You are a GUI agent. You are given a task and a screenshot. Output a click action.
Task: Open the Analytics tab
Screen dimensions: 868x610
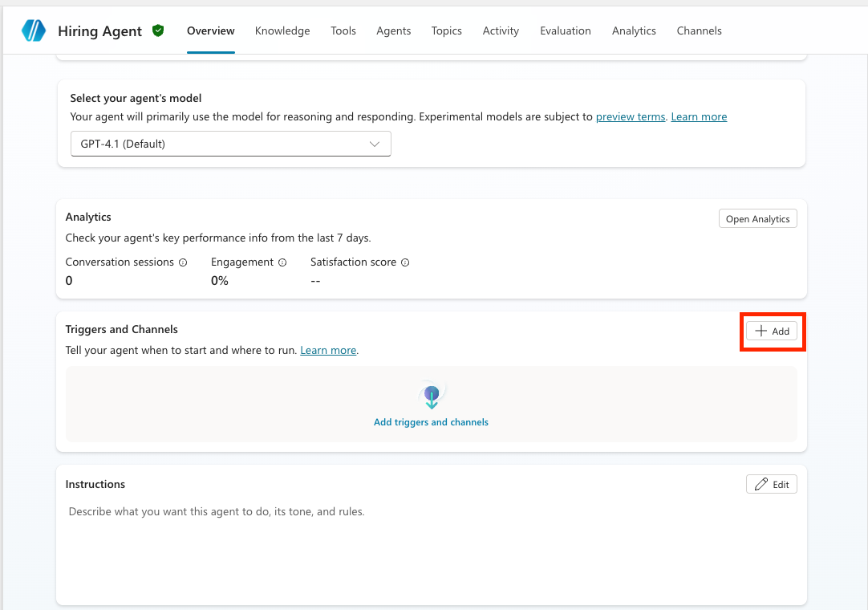[634, 31]
